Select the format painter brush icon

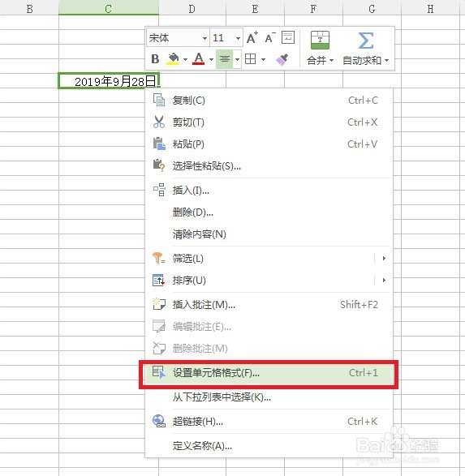click(x=282, y=59)
